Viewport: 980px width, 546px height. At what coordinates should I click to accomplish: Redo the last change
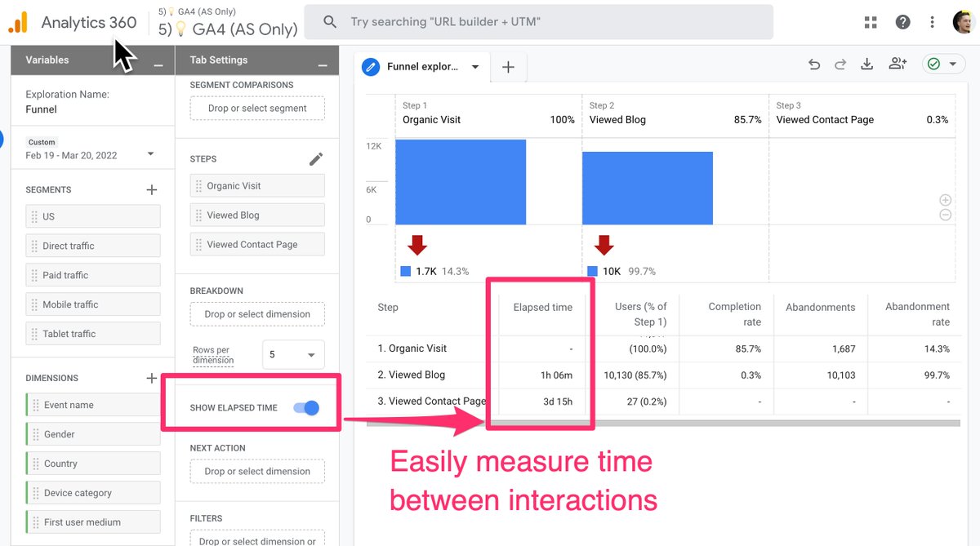pyautogui.click(x=840, y=64)
